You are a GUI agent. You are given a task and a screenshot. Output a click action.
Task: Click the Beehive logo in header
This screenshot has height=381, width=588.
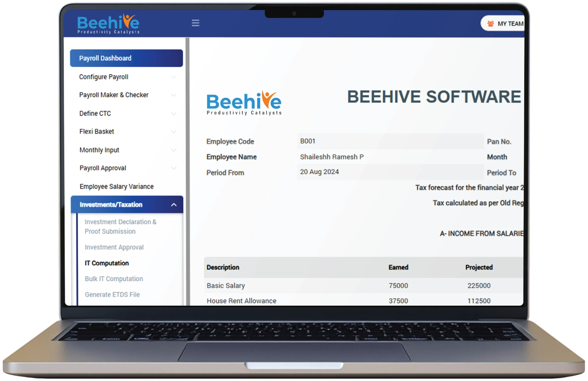pyautogui.click(x=108, y=24)
